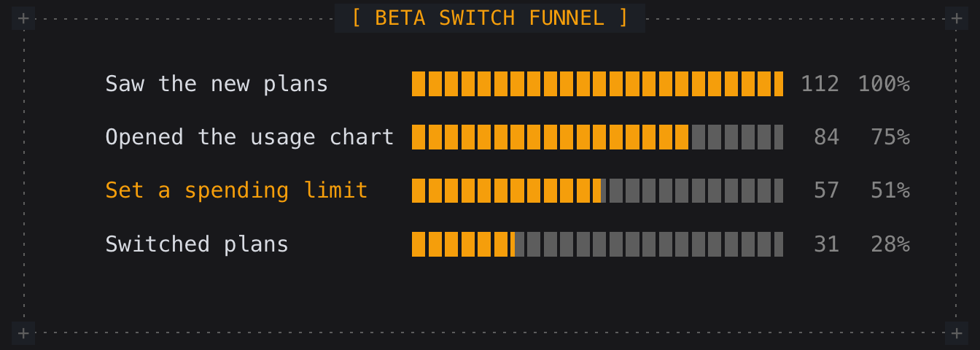The image size is (980, 350).
Task: Click the 'Opened the usage chart' progress bar
Action: tap(597, 137)
